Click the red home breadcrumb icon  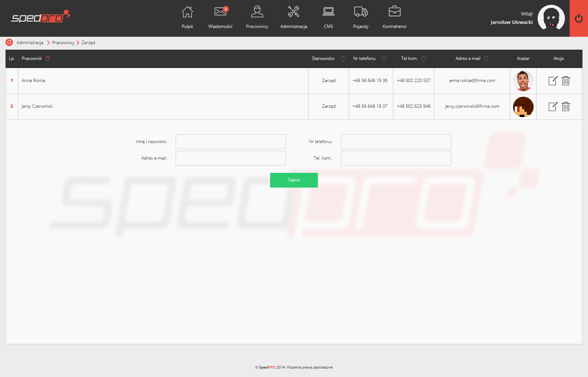9,42
